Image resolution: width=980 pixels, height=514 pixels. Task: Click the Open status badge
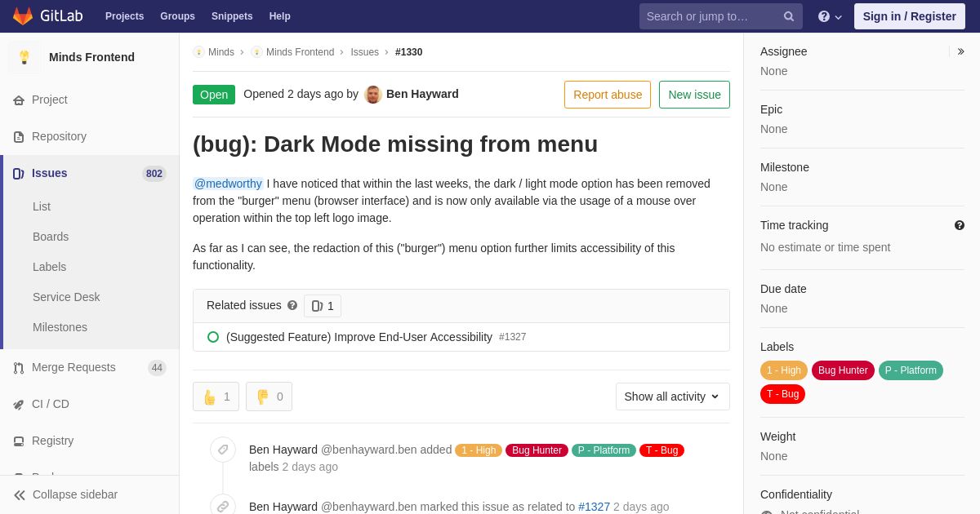pyautogui.click(x=214, y=95)
